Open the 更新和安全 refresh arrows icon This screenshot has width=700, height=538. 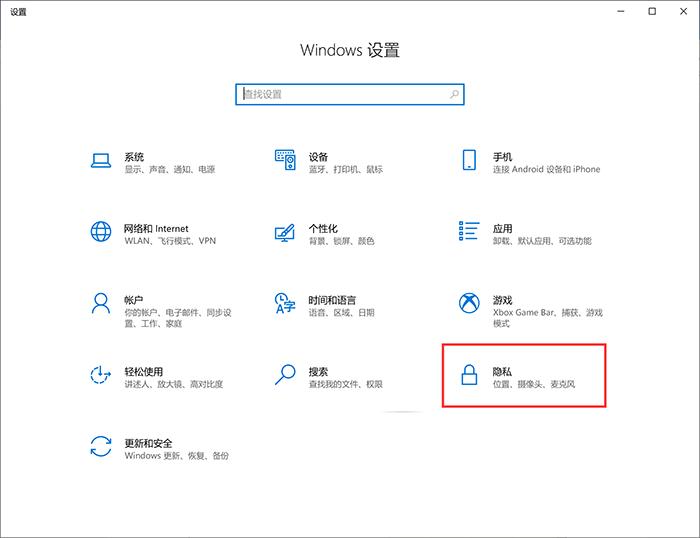tap(101, 446)
